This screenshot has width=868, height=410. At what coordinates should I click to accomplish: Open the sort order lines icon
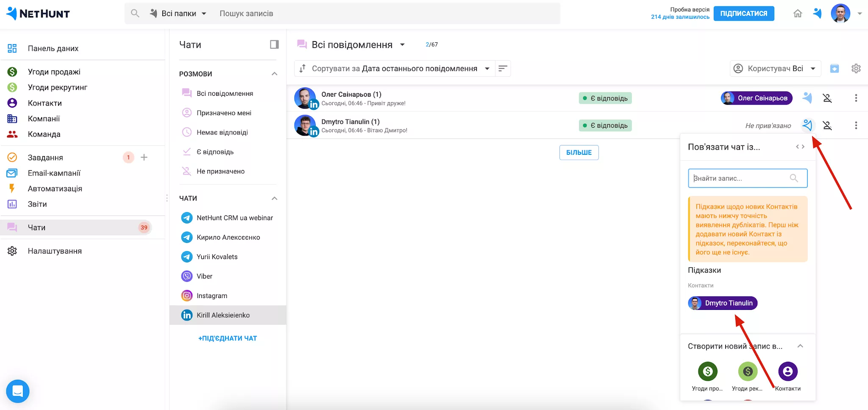coord(503,68)
